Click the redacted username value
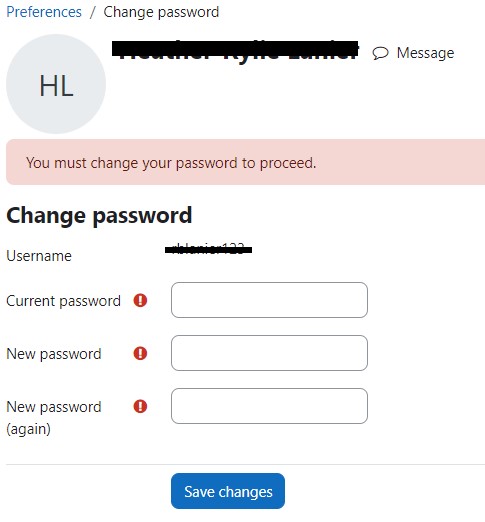 pos(209,249)
